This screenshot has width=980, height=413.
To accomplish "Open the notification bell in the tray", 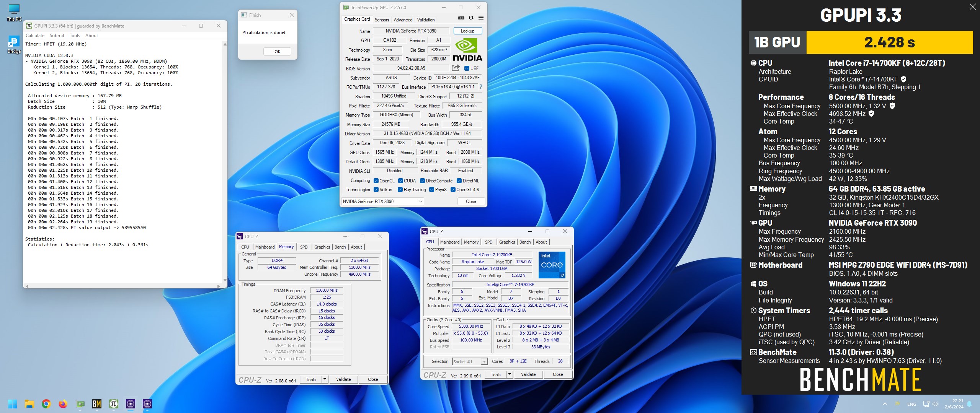I will point(969,404).
